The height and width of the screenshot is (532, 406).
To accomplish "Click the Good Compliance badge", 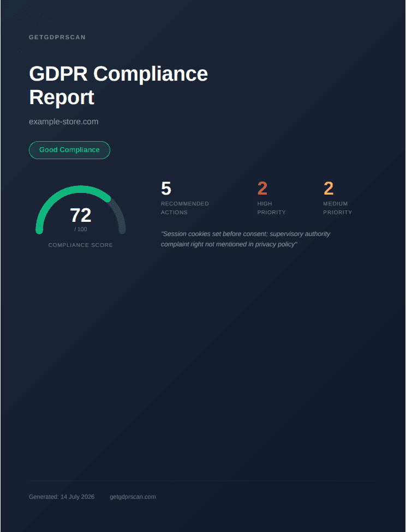I will pos(69,150).
